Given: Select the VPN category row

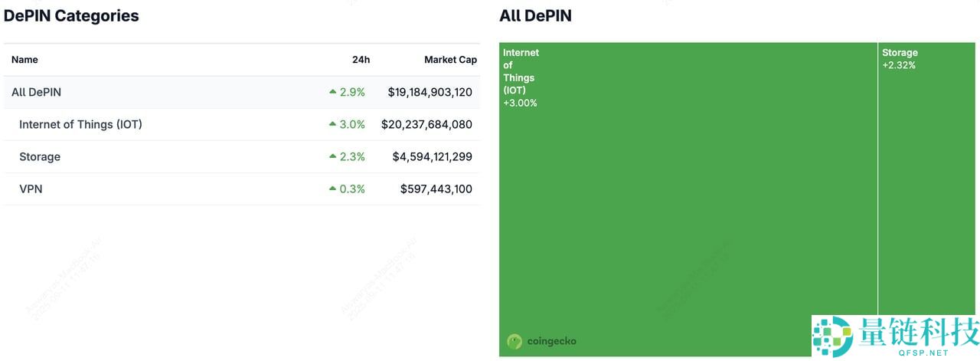Looking at the screenshot, I should coord(31,189).
